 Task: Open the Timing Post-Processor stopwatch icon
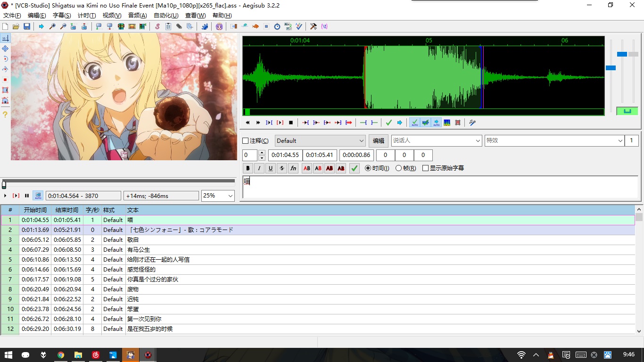(277, 26)
